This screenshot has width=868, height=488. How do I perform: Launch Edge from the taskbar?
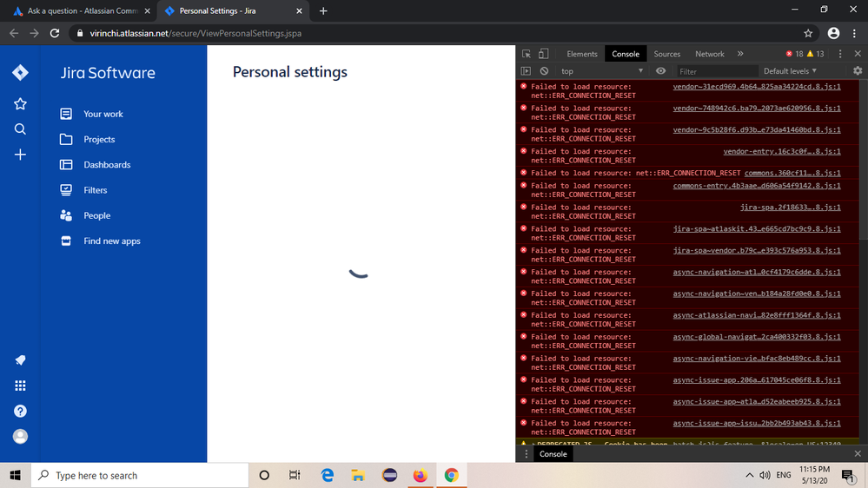point(328,475)
